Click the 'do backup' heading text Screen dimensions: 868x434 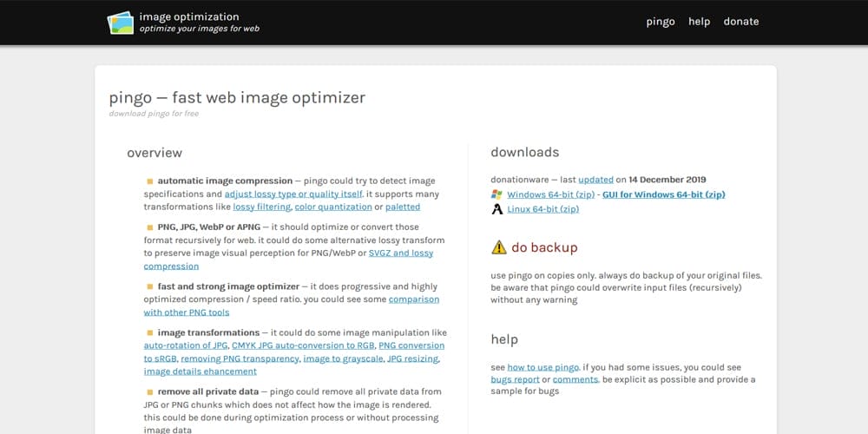point(544,247)
